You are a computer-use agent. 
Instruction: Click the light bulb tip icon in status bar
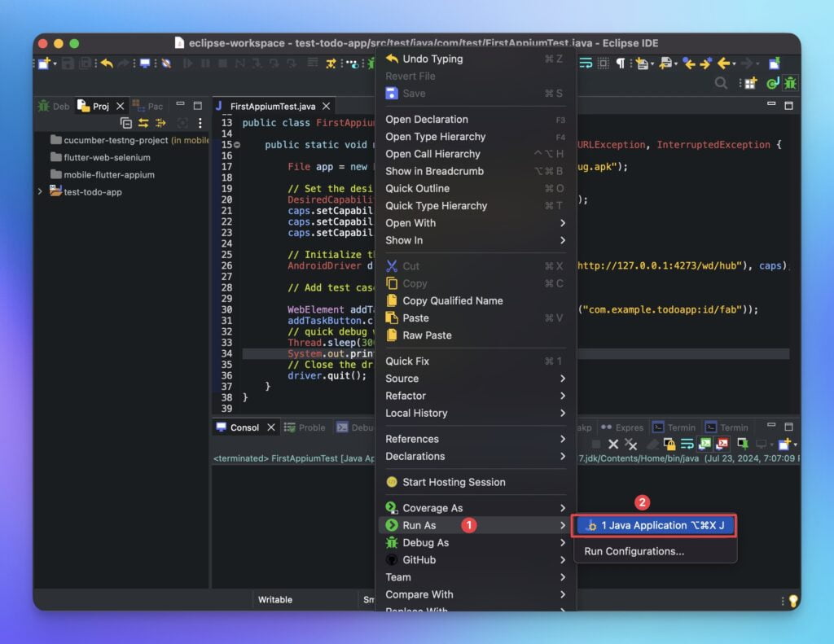pos(793,600)
